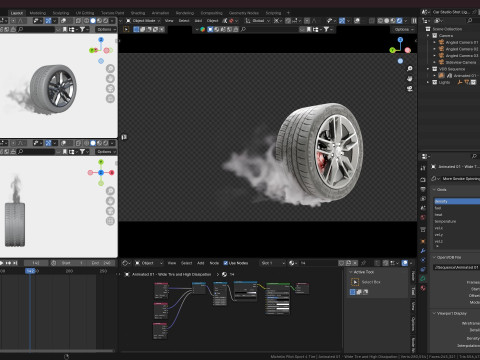Toggle camera view icon in main viewport
This screenshot has height=360, width=480.
pos(410,89)
